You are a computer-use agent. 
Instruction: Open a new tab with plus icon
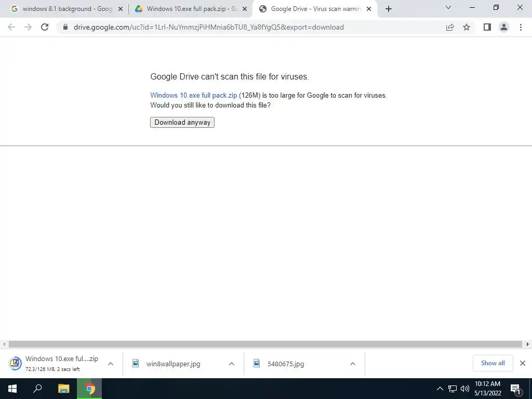tap(389, 9)
